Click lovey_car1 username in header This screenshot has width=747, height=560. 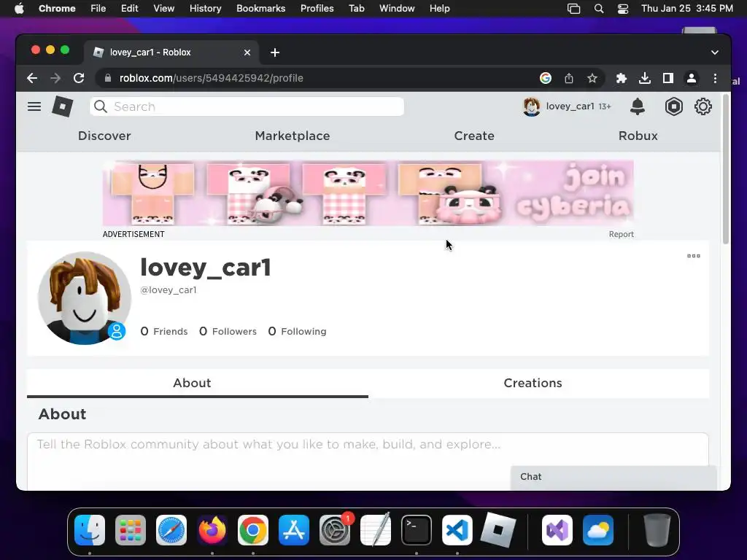tap(570, 106)
